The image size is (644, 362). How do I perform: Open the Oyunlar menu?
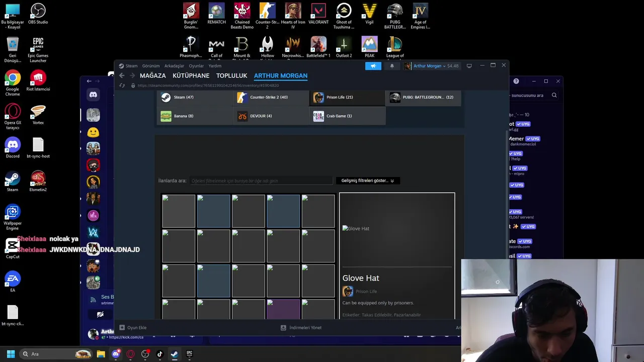[x=196, y=66]
